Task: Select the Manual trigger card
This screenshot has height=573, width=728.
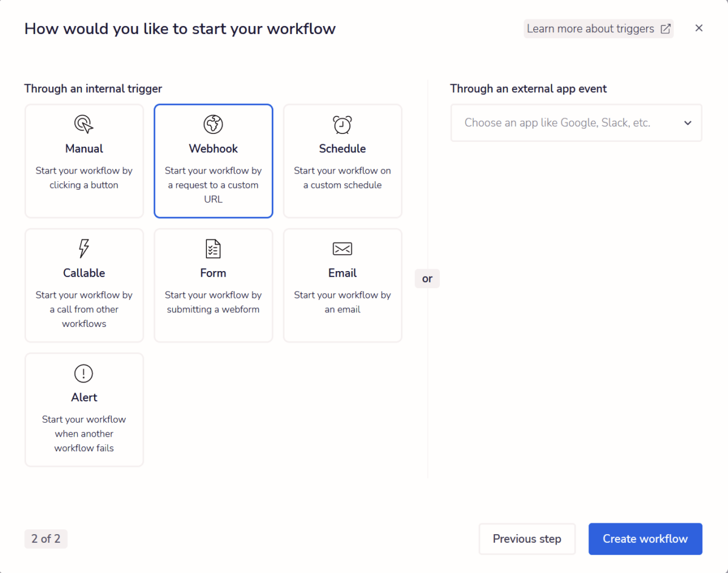Action: (x=84, y=161)
